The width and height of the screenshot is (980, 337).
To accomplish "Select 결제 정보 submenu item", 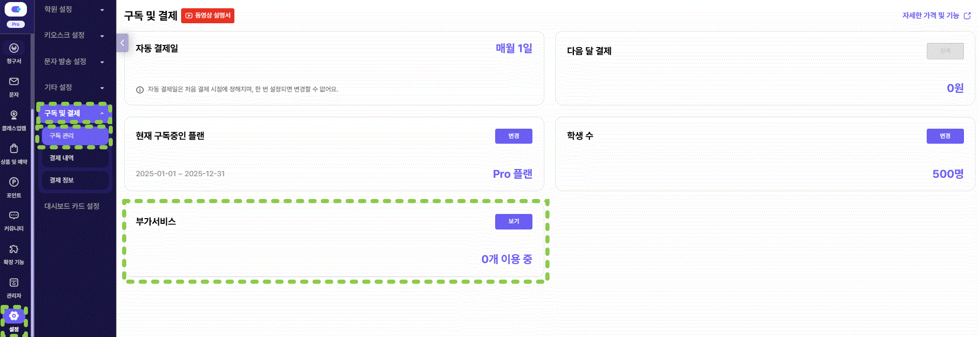I will pos(62,180).
